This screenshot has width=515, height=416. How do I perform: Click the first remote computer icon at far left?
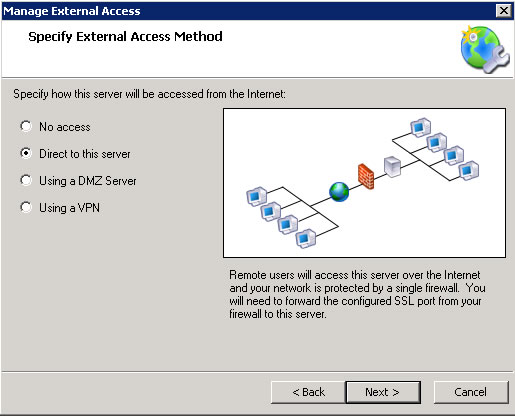pyautogui.click(x=256, y=197)
